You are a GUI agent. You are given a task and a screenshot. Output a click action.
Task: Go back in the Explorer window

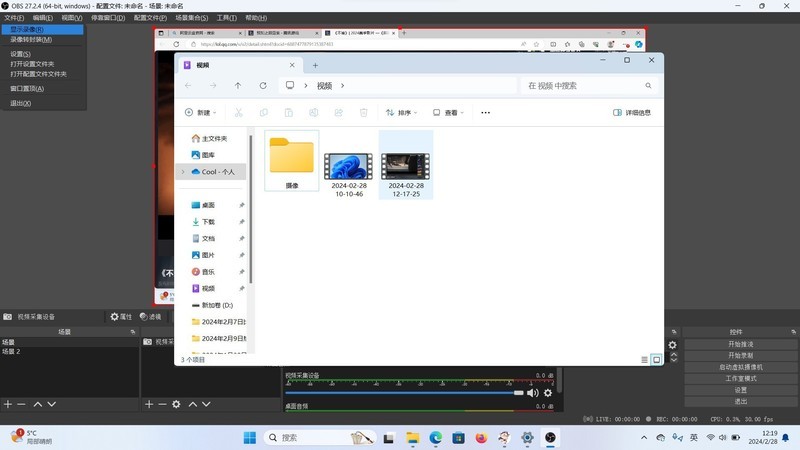coord(188,86)
